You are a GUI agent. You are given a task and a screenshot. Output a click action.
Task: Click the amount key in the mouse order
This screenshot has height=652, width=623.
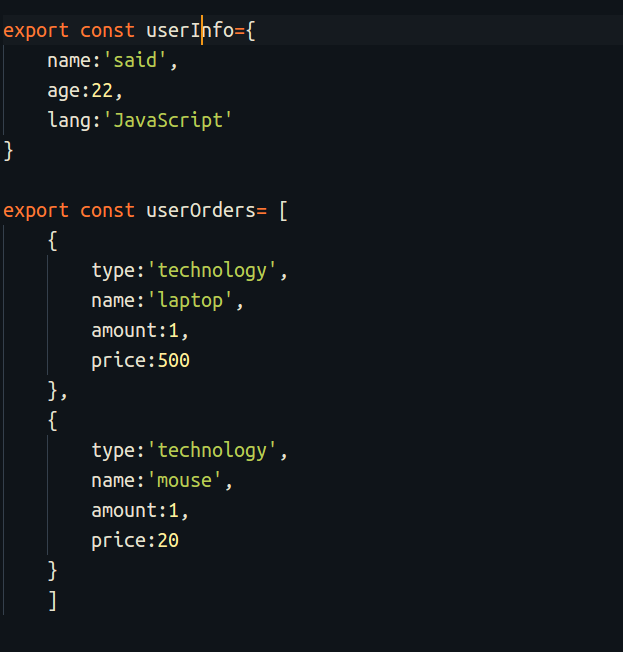coord(119,510)
